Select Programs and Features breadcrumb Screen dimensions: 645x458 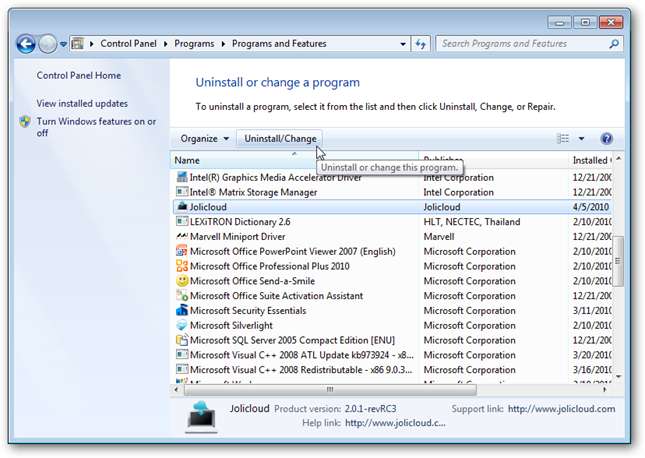click(x=279, y=44)
